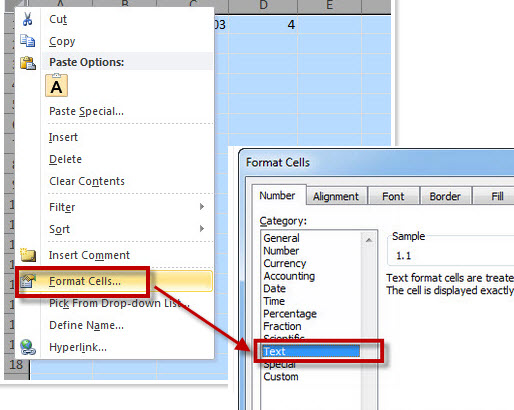Image resolution: width=514 pixels, height=410 pixels.
Task: Switch to the Font tab
Action: pyautogui.click(x=393, y=196)
